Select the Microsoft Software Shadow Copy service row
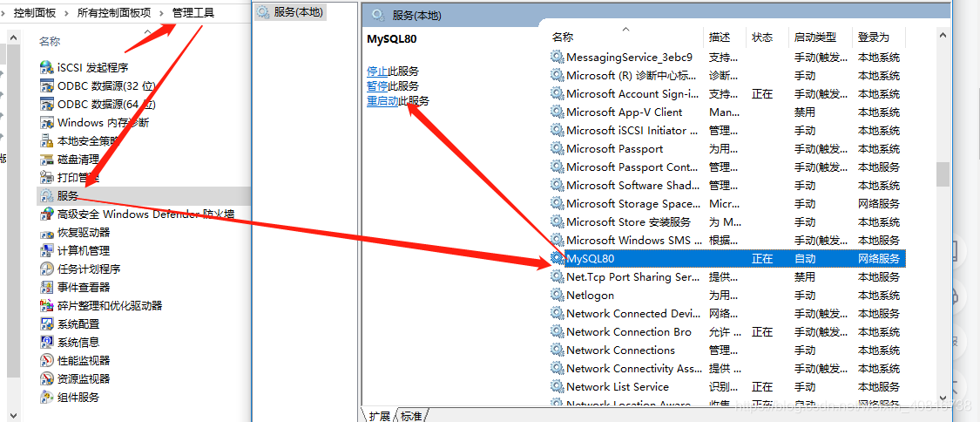 [727, 185]
